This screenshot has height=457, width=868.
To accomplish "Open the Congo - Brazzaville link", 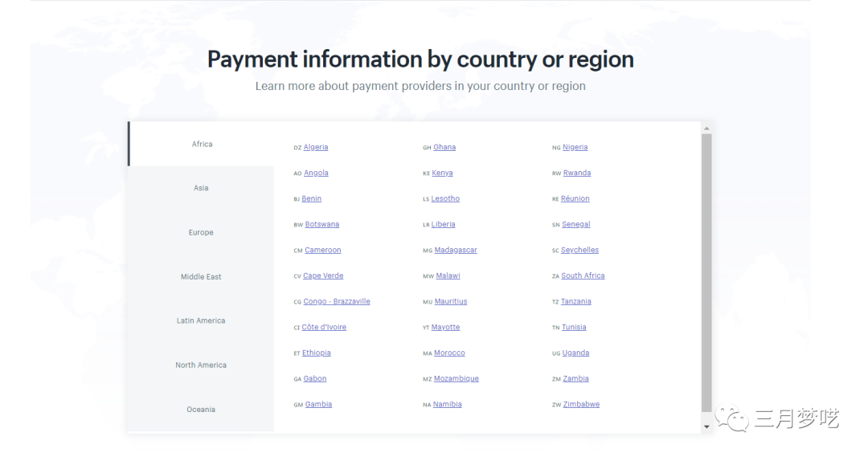I will (337, 302).
